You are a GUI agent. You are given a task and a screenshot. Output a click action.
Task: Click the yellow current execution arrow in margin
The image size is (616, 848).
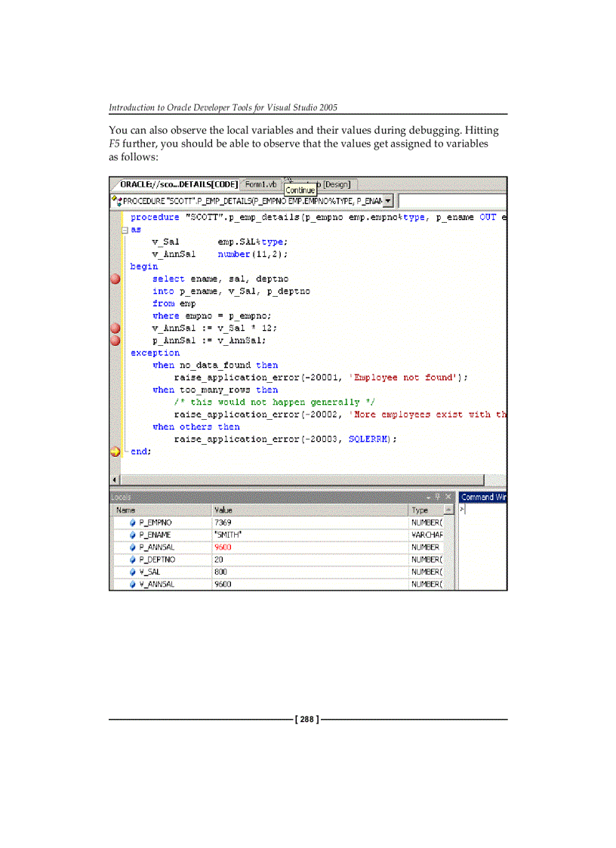tap(115, 451)
